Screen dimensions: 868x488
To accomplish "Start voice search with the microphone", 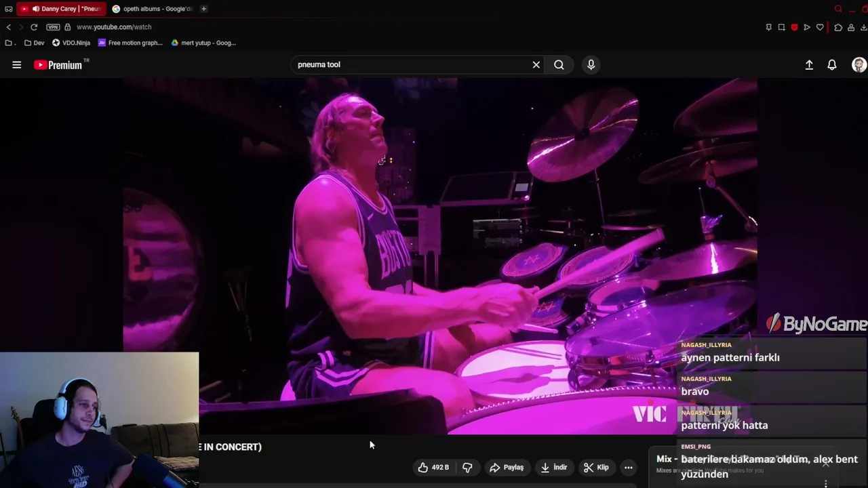I will tap(591, 64).
